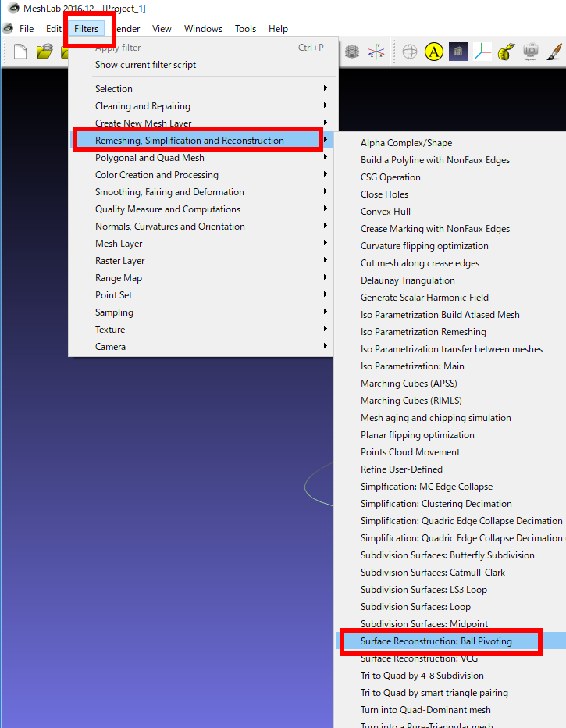Open Remeshing, Simplification and Reconstruction submenu
The image size is (566, 728).
pyautogui.click(x=201, y=141)
